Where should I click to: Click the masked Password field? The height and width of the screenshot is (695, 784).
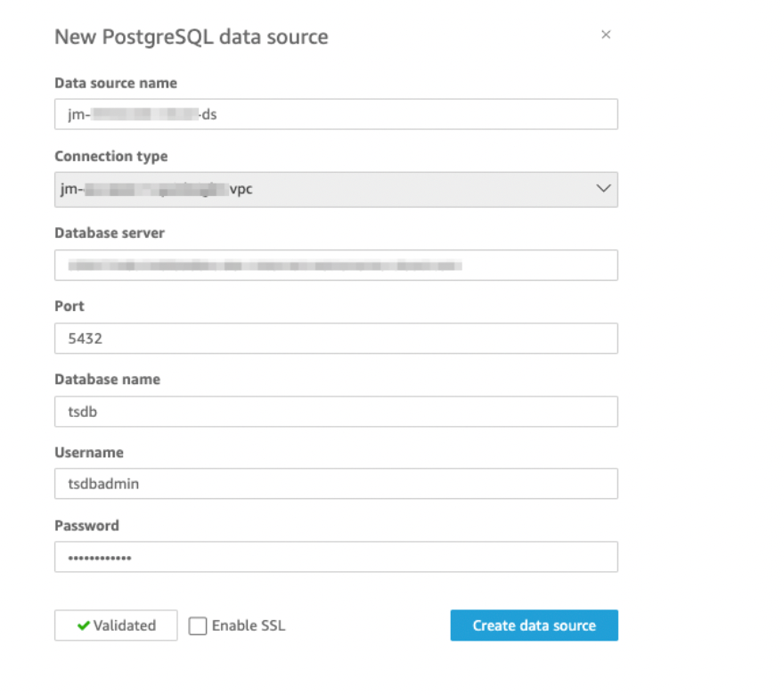pos(335,557)
